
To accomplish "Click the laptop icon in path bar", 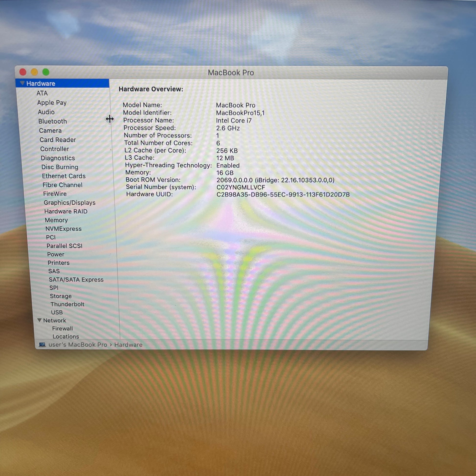I will coord(42,344).
